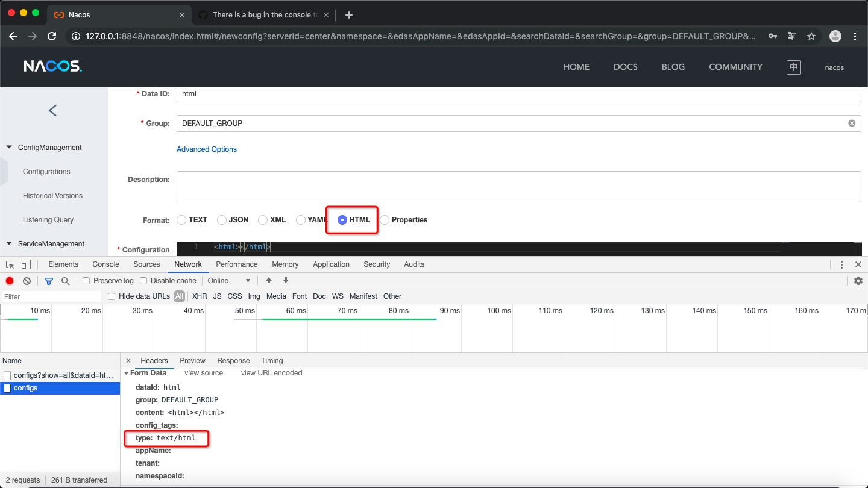Image resolution: width=868 pixels, height=488 pixels.
Task: Collapse the ServiceManagement sidebar section
Action: point(9,244)
